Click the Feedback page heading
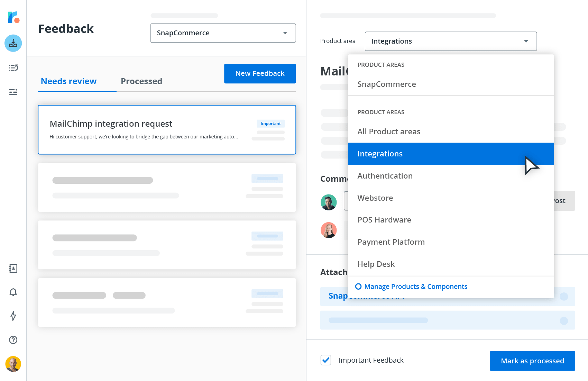The image size is (588, 381). coord(66,29)
